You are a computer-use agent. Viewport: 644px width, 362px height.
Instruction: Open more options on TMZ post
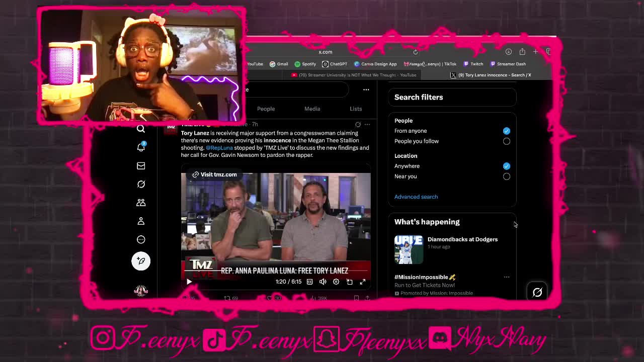click(367, 124)
